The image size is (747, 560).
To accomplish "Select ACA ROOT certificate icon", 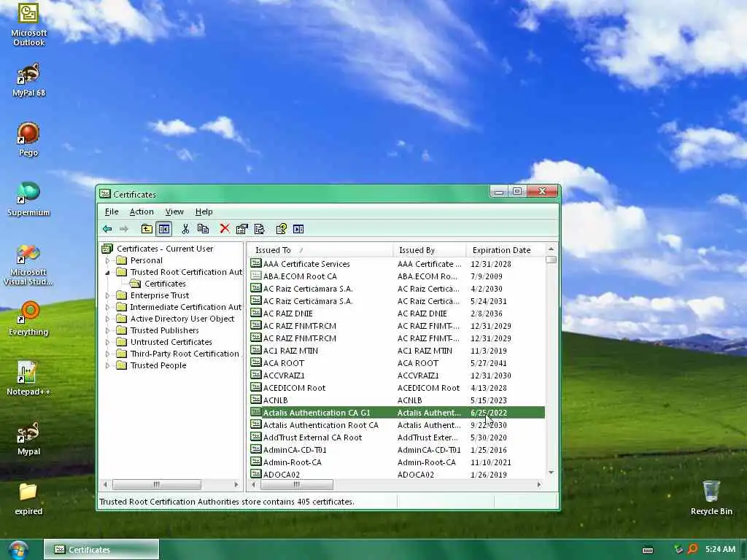I will (256, 362).
